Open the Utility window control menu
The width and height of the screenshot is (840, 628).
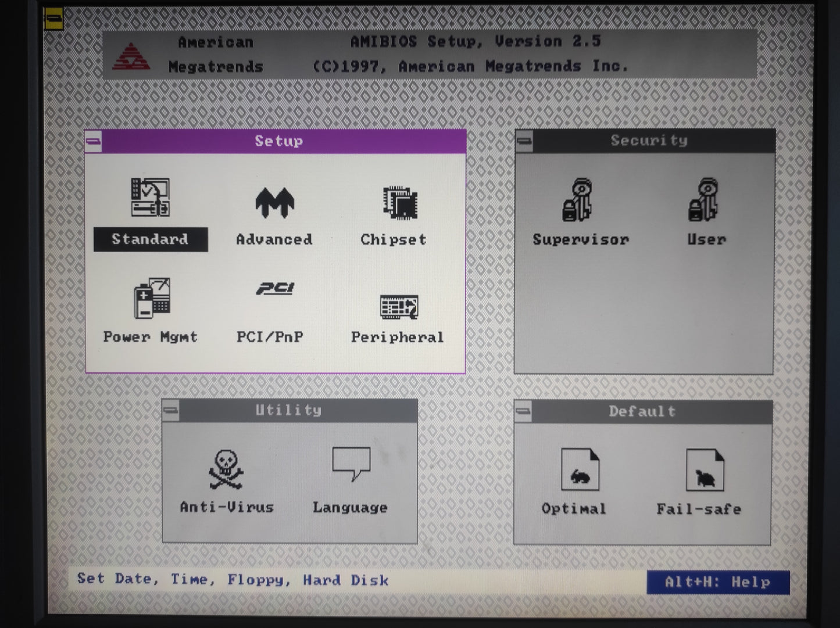tap(171, 411)
